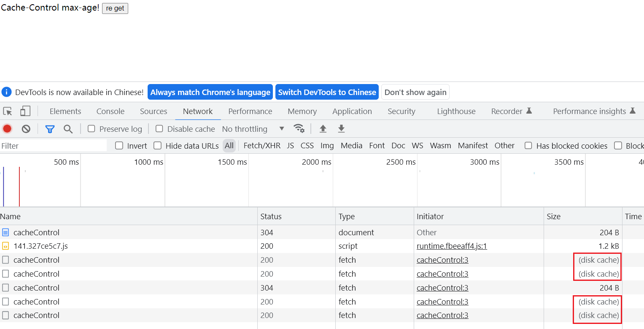Open the Performance tab
644x329 pixels.
[x=250, y=111]
